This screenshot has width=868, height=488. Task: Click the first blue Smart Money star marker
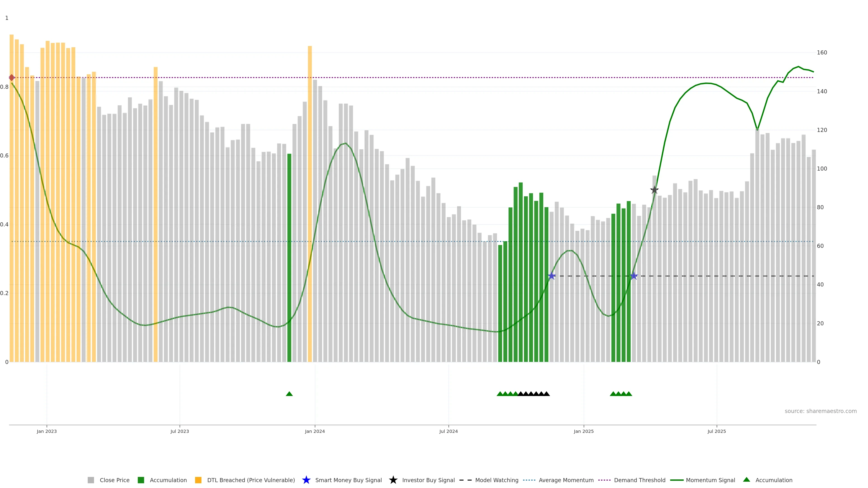coord(552,276)
